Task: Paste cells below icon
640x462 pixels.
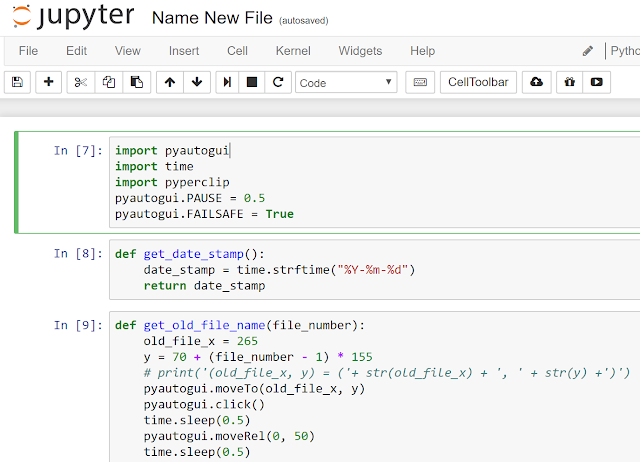Action: (x=136, y=82)
